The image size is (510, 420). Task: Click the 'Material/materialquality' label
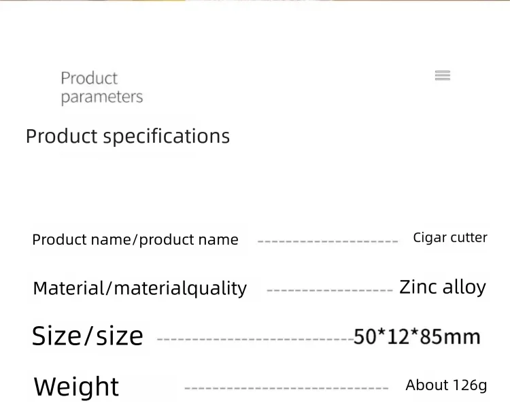pyautogui.click(x=139, y=288)
